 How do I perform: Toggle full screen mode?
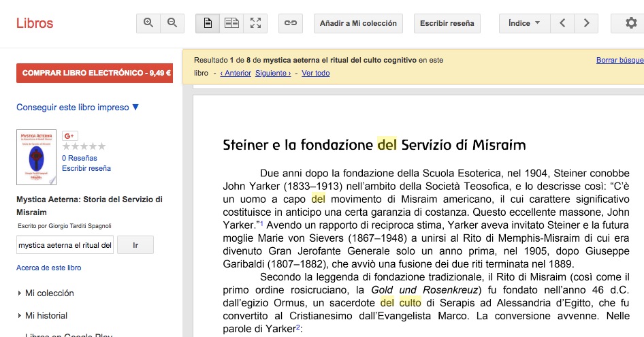[x=255, y=23]
